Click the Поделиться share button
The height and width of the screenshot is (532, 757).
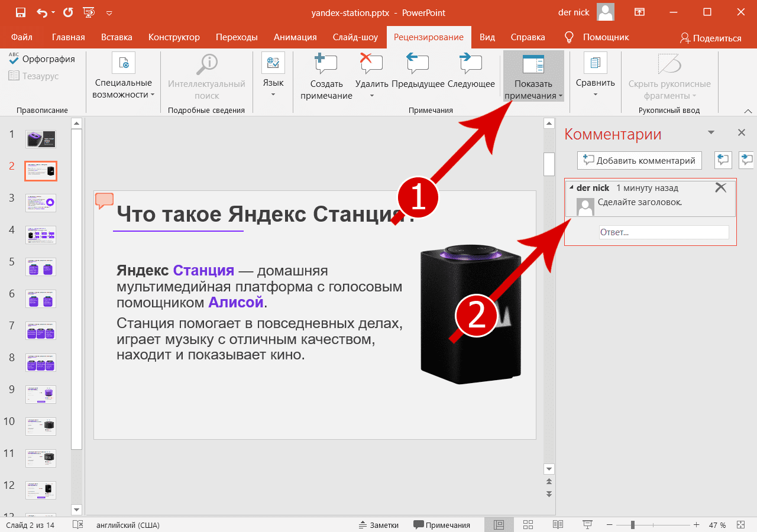coord(710,38)
